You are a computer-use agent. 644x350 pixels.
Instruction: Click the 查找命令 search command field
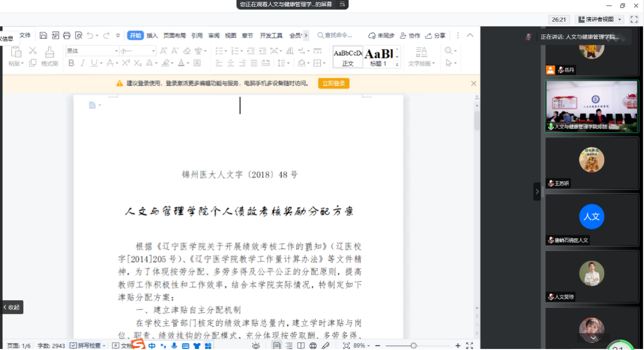(335, 36)
